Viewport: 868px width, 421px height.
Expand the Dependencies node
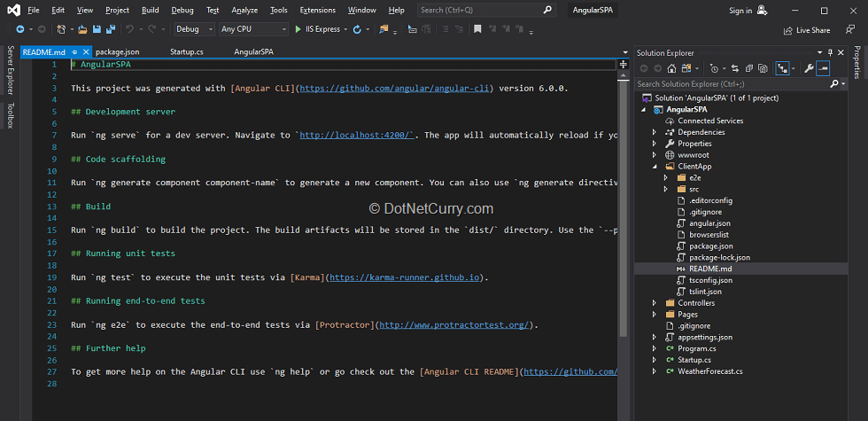(655, 132)
